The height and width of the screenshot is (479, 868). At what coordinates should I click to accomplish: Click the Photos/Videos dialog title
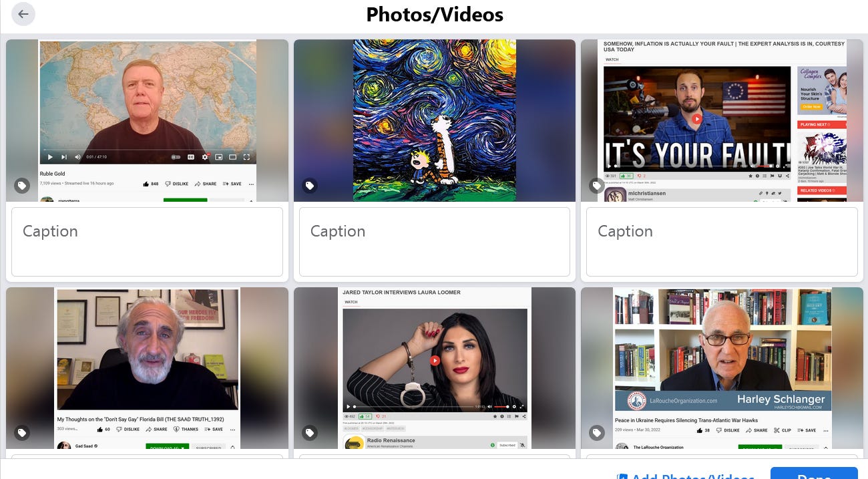click(x=435, y=14)
